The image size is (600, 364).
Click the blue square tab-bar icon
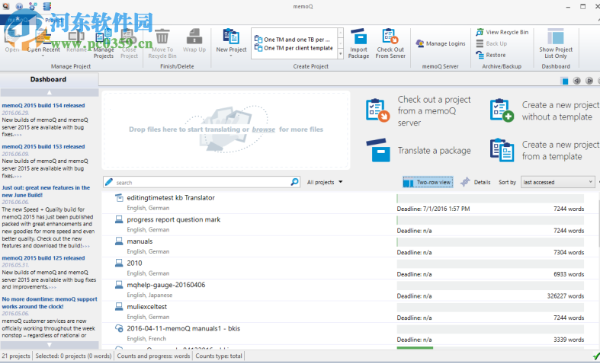pyautogui.click(x=564, y=81)
